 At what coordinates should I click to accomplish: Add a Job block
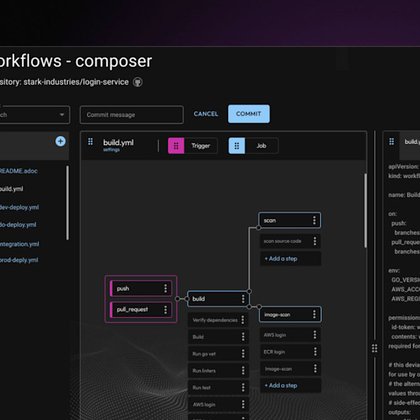point(253,146)
